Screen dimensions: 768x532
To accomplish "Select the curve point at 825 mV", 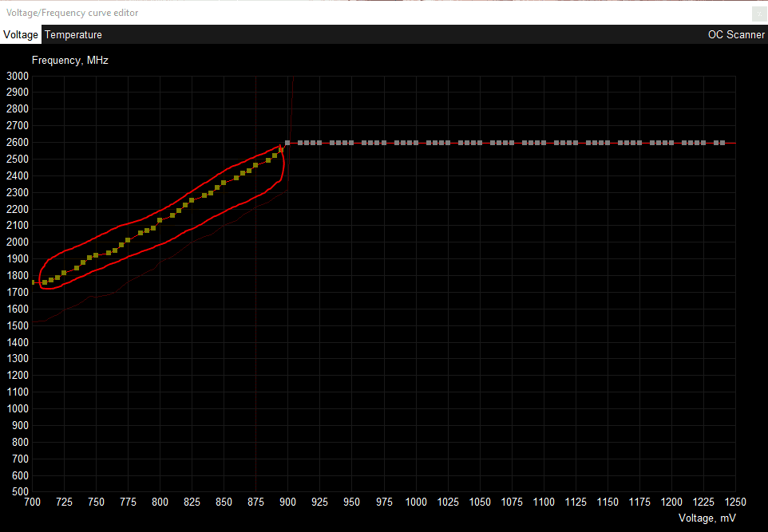I will tap(192, 200).
